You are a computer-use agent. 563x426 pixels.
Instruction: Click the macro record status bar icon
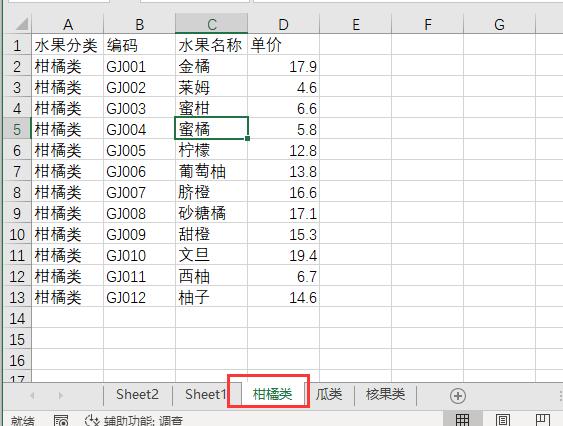tap(61, 420)
